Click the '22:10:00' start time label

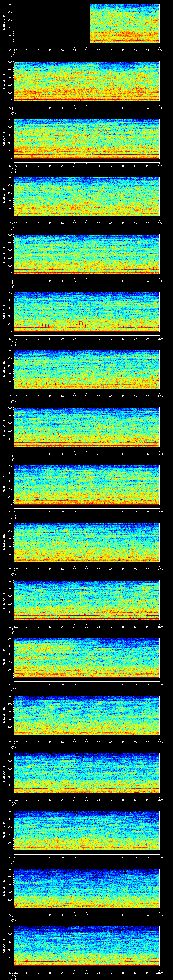(x=13, y=396)
